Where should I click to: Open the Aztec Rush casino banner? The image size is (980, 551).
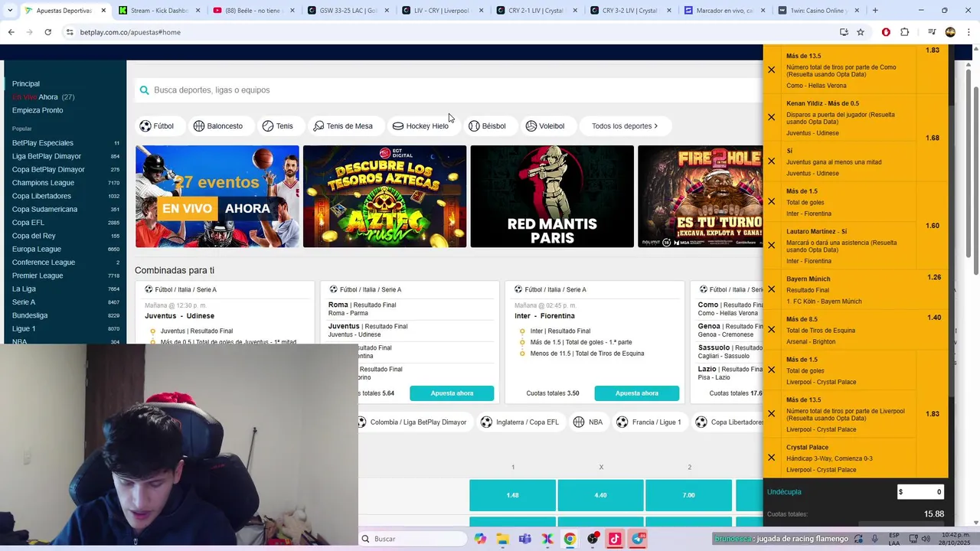click(x=384, y=197)
